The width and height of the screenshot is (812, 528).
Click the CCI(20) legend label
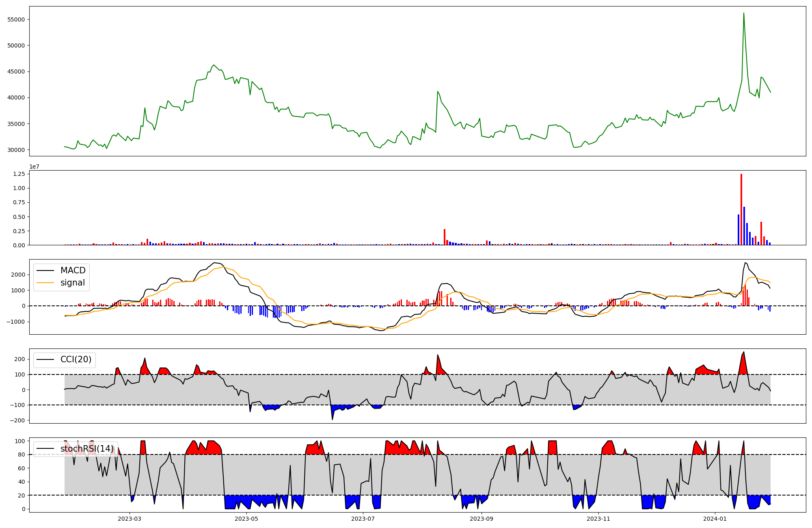click(76, 359)
